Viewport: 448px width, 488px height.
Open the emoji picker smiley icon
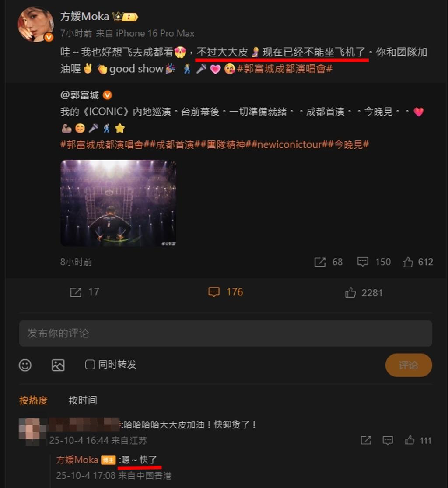tap(25, 365)
